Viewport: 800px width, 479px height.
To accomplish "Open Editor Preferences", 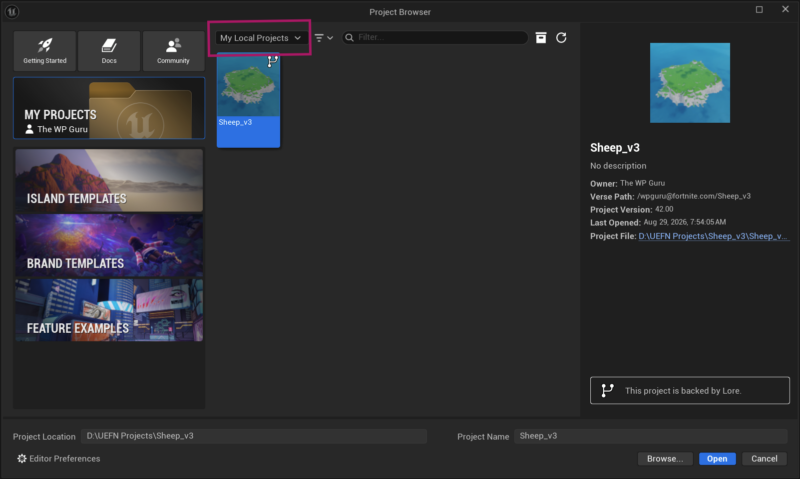I will pyautogui.click(x=59, y=459).
